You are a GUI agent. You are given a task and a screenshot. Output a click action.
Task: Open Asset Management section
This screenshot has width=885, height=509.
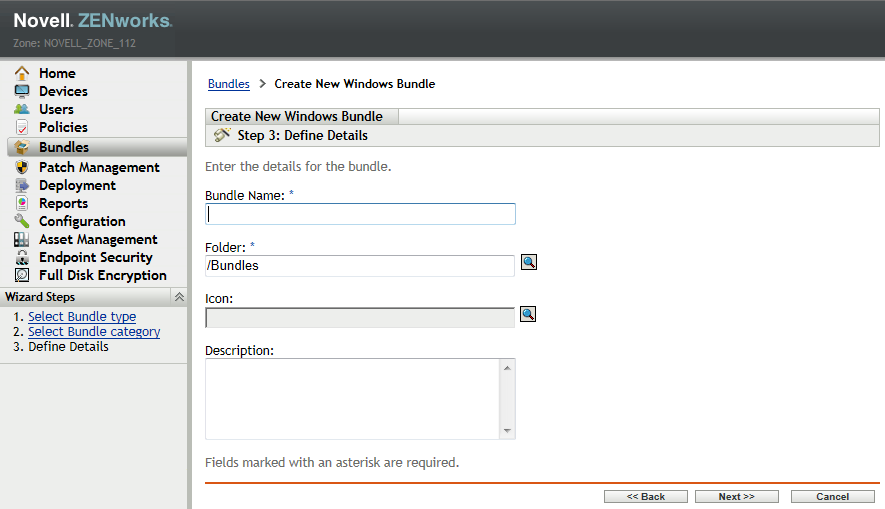(x=98, y=240)
